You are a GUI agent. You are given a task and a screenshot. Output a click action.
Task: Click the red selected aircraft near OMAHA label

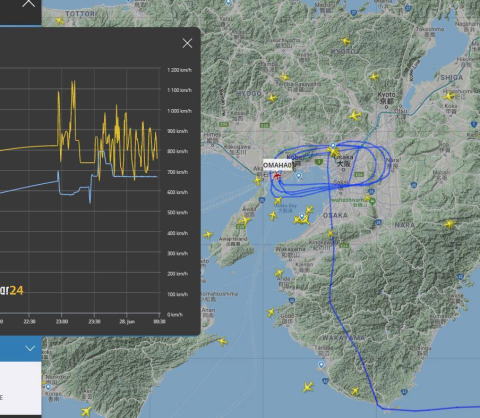(277, 175)
